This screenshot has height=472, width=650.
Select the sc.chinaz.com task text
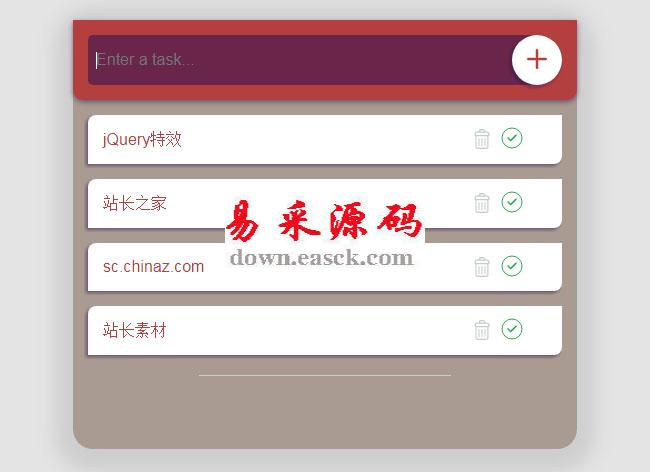coord(153,266)
